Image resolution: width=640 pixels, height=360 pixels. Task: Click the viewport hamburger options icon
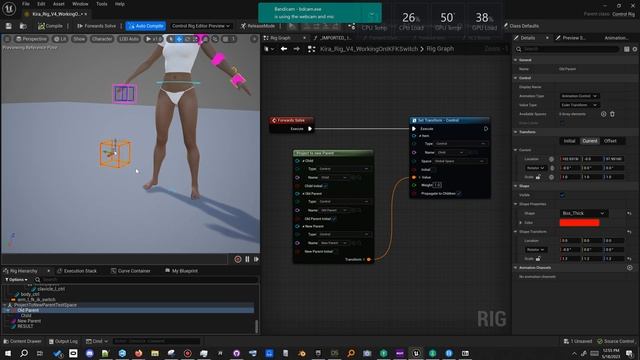pyautogui.click(x=7, y=39)
